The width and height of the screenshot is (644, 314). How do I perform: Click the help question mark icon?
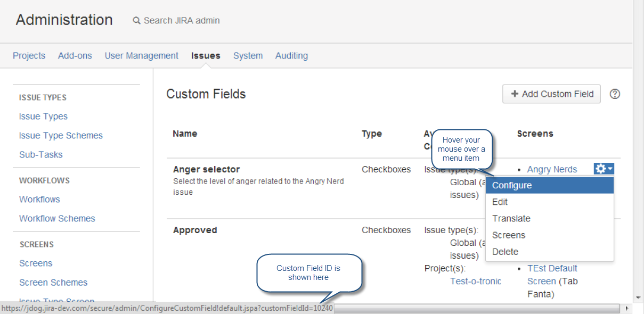pos(615,94)
